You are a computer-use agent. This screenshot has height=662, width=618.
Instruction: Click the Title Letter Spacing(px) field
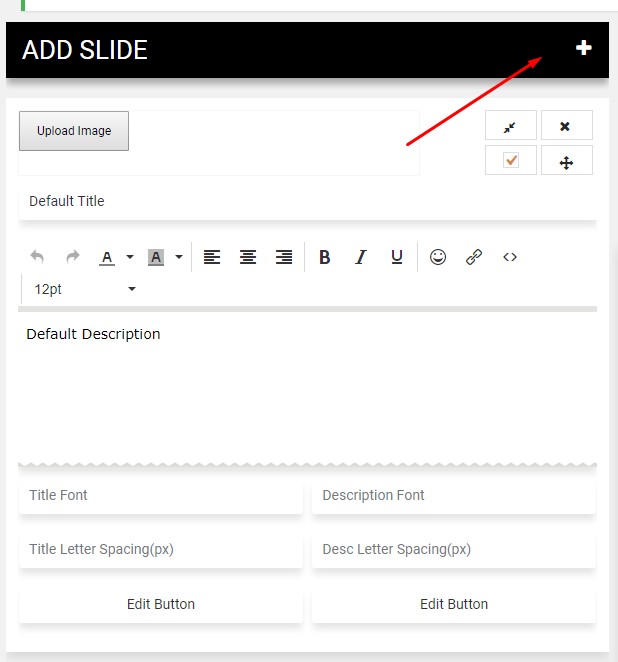pyautogui.click(x=161, y=550)
